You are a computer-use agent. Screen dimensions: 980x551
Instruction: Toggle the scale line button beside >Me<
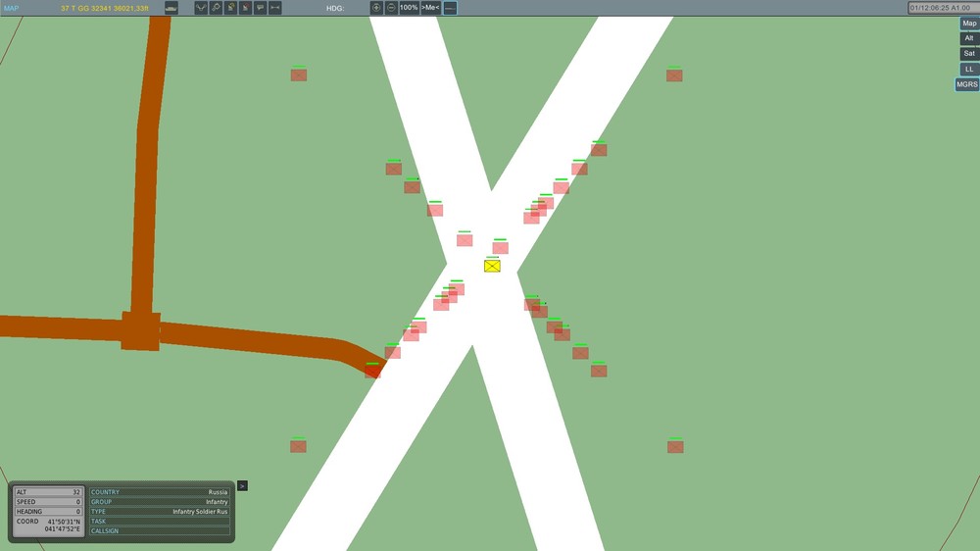(450, 8)
